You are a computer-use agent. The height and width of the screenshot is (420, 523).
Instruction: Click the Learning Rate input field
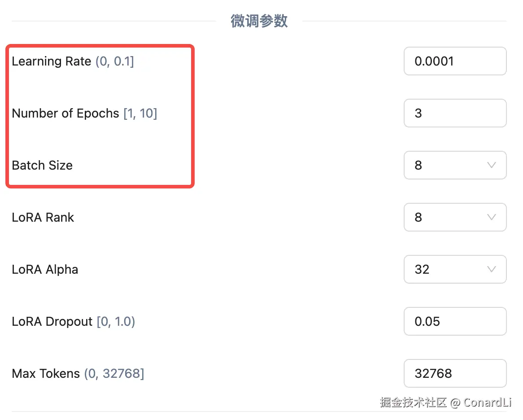(x=454, y=61)
